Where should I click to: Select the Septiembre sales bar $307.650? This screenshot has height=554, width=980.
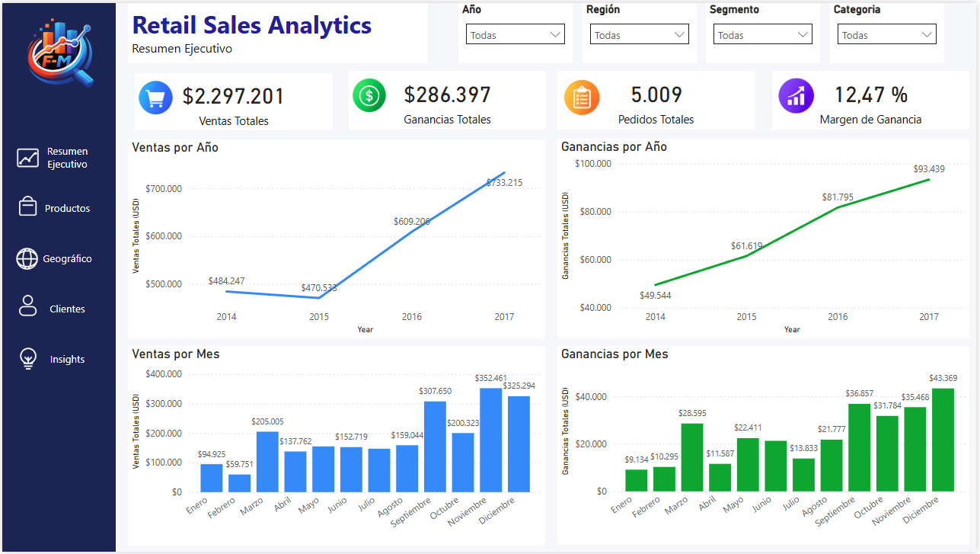pos(435,447)
